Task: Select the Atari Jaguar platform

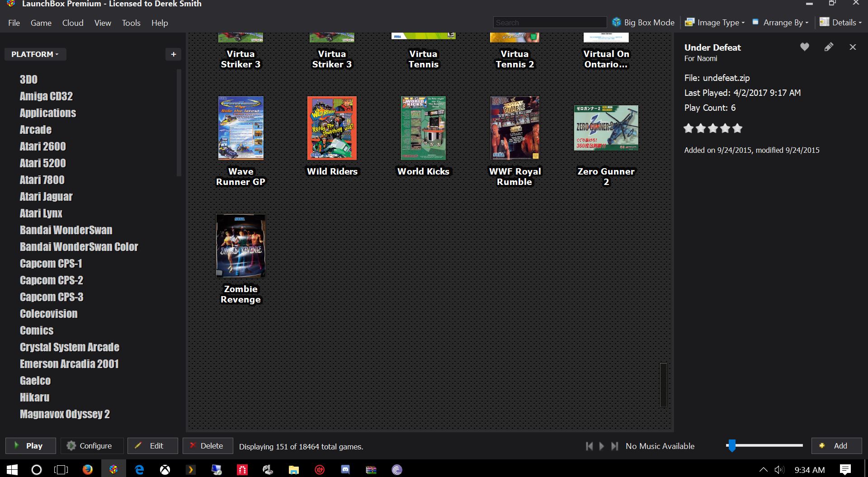Action: 46,197
